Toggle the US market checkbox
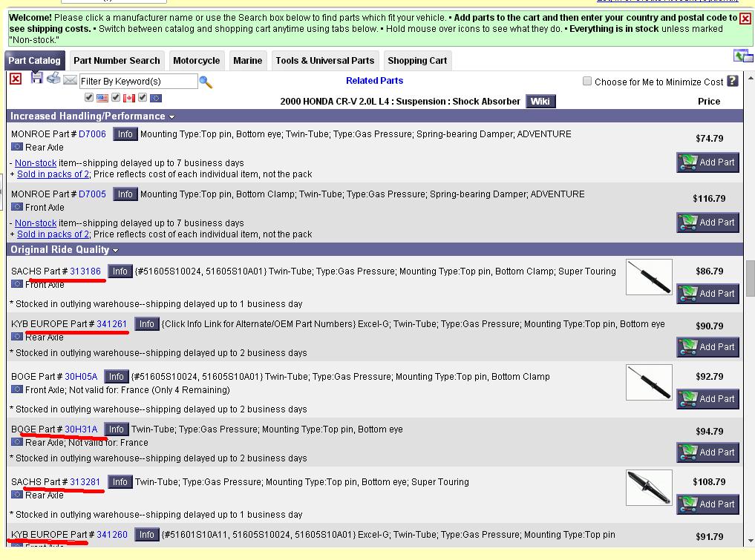Screen dimensions: 755x560 click(x=89, y=98)
